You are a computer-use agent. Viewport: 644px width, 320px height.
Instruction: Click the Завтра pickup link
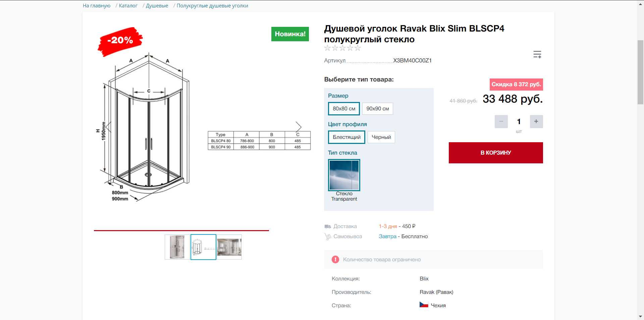[388, 236]
